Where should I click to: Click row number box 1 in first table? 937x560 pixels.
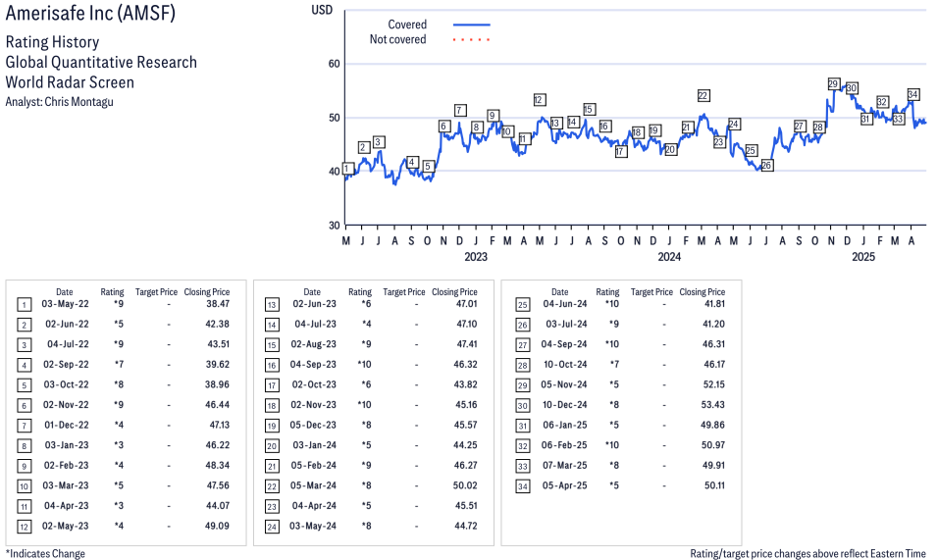24,305
